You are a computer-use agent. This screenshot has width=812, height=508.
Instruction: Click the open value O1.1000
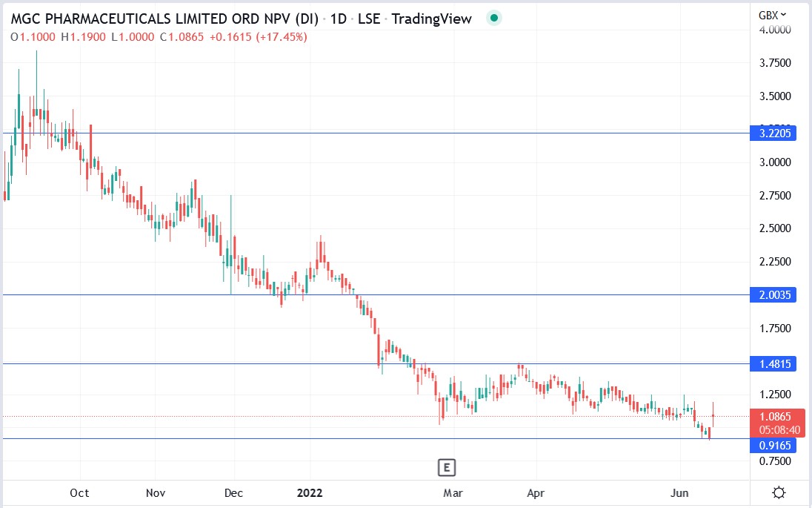[33, 37]
